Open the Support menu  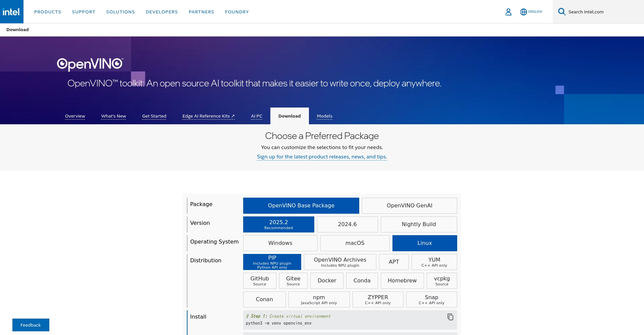pyautogui.click(x=84, y=12)
